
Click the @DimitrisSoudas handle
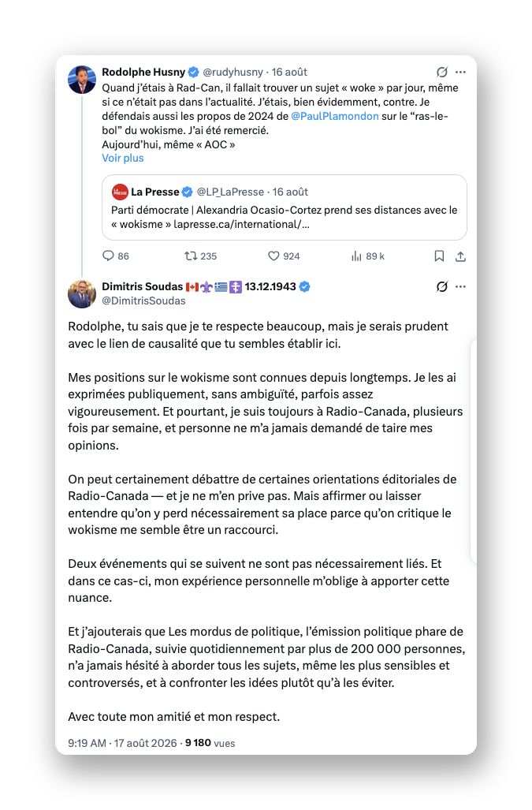coord(143,300)
